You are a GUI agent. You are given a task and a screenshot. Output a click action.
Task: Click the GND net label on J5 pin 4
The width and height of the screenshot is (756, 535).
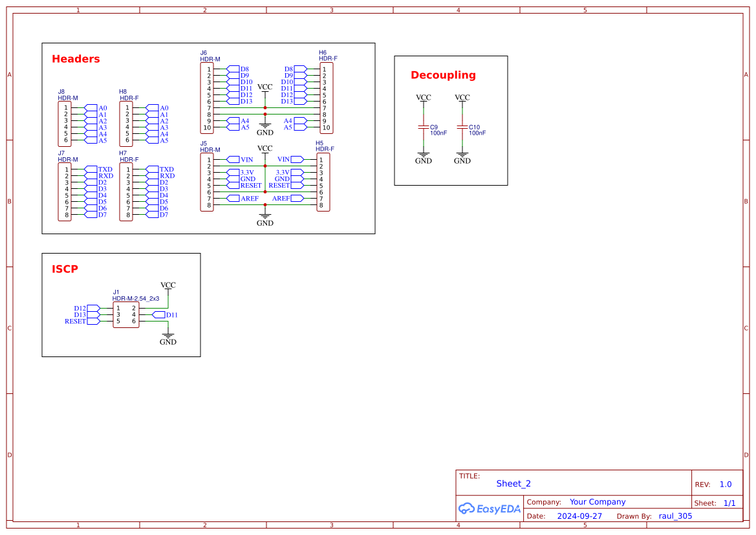(248, 179)
